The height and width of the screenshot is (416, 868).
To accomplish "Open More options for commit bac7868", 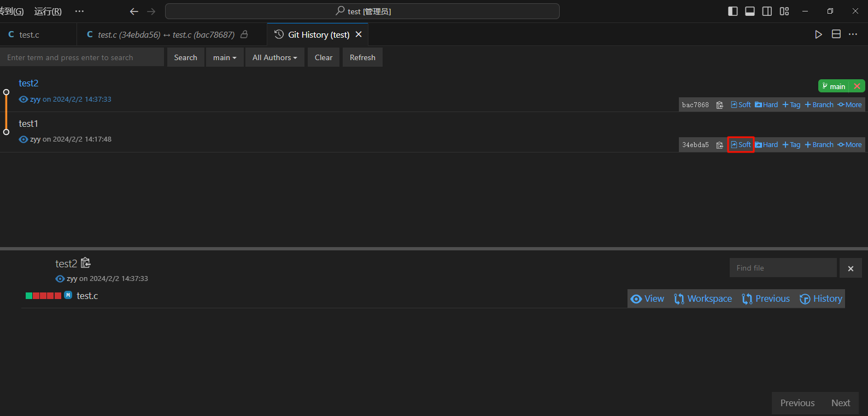I will (850, 105).
